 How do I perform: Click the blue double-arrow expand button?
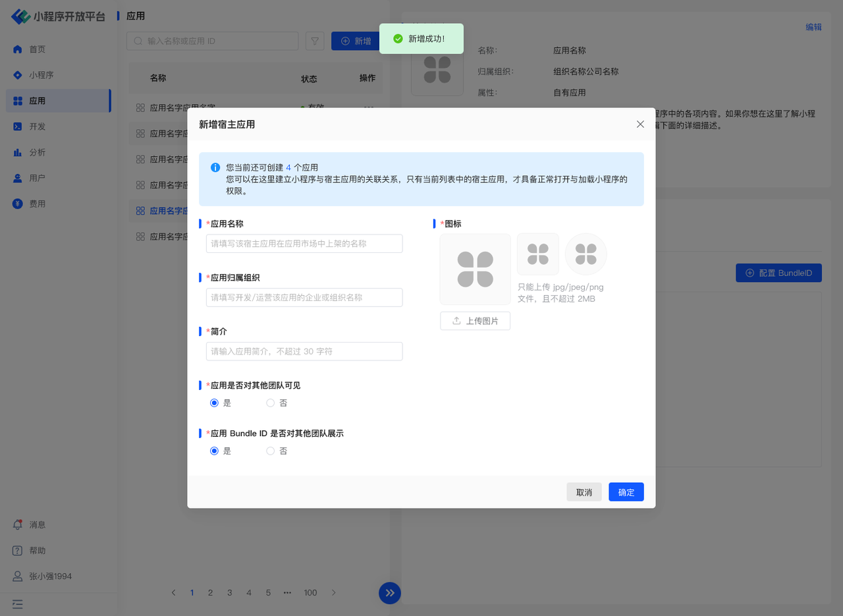(x=389, y=592)
